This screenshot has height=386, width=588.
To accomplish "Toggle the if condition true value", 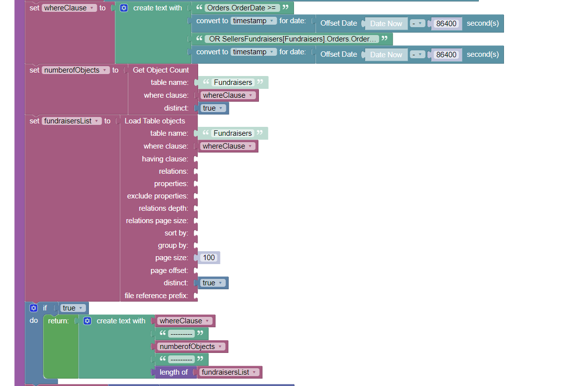I will pos(73,308).
